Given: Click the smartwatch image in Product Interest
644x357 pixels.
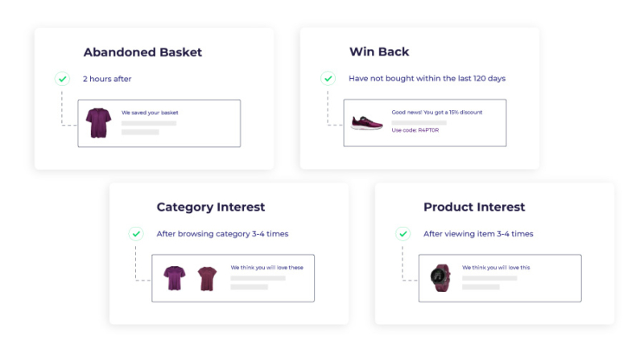Looking at the screenshot, I should (440, 278).
